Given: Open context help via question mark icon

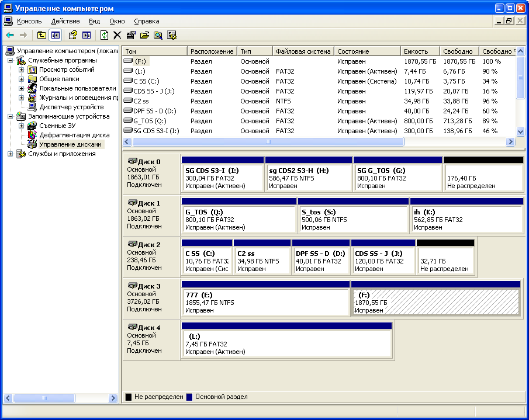Looking at the screenshot, I should pyautogui.click(x=72, y=34).
